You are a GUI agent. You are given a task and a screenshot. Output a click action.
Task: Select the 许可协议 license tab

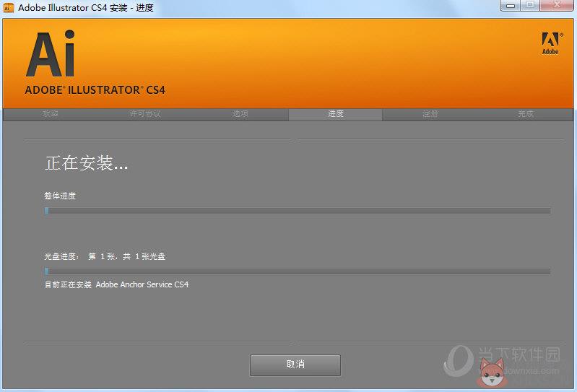(145, 114)
